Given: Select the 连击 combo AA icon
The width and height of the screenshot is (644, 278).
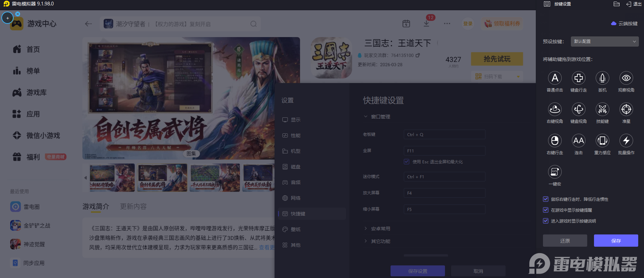Looking at the screenshot, I should (x=579, y=141).
